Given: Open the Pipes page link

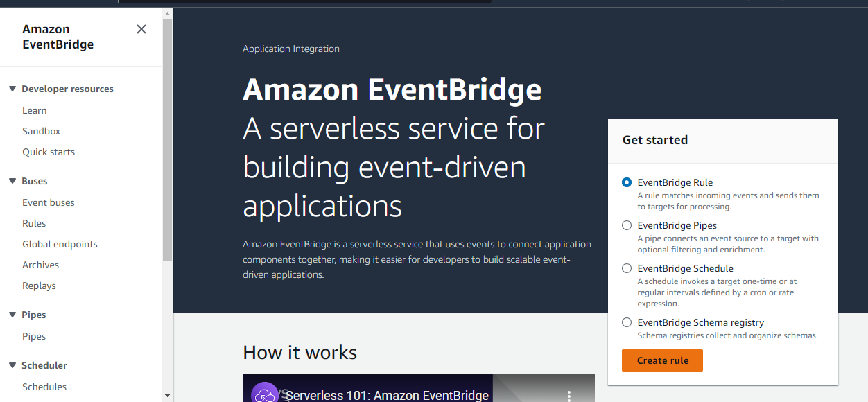Looking at the screenshot, I should pos(34,336).
